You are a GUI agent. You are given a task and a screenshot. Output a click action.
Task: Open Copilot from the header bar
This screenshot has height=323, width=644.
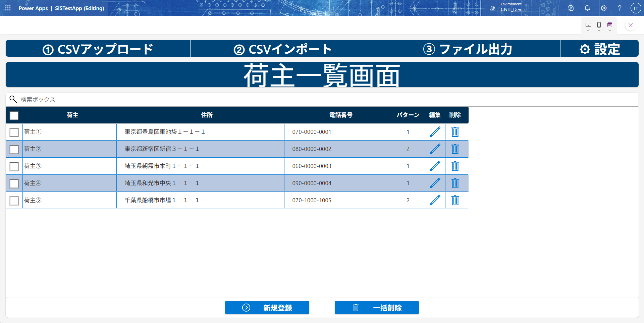point(571,8)
